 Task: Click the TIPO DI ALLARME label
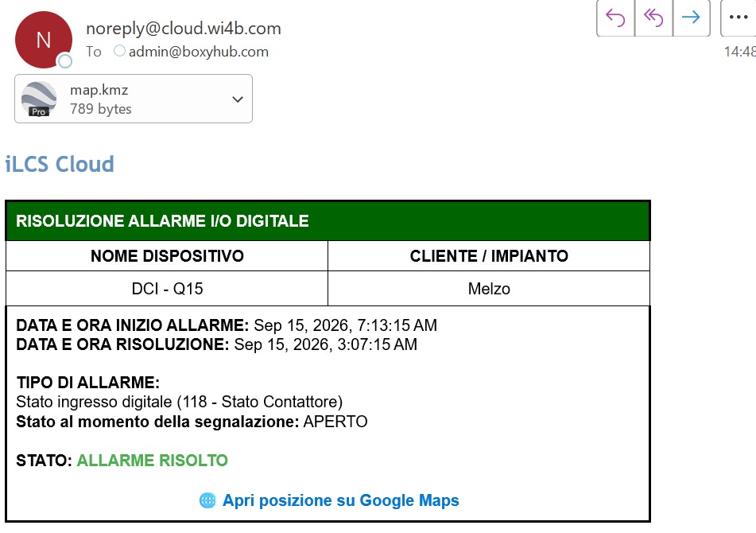[87, 383]
